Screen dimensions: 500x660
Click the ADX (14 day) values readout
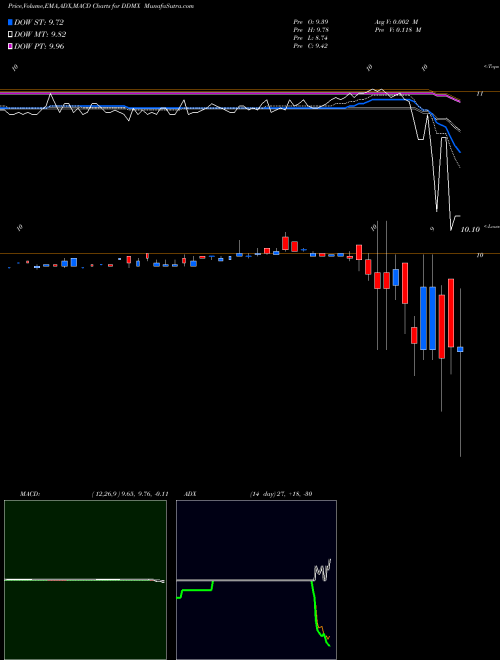[x=281, y=494]
